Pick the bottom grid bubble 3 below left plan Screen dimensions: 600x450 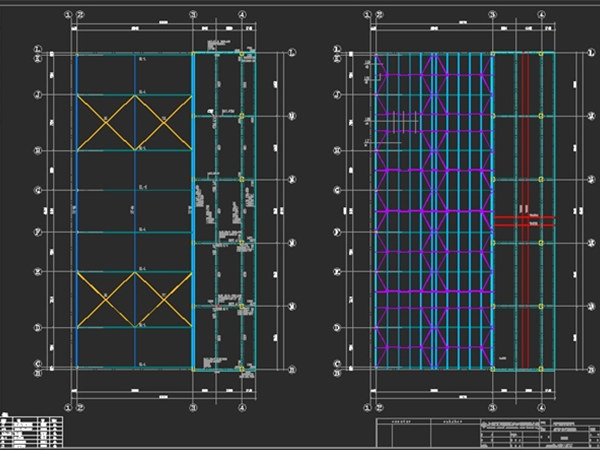coord(193,407)
